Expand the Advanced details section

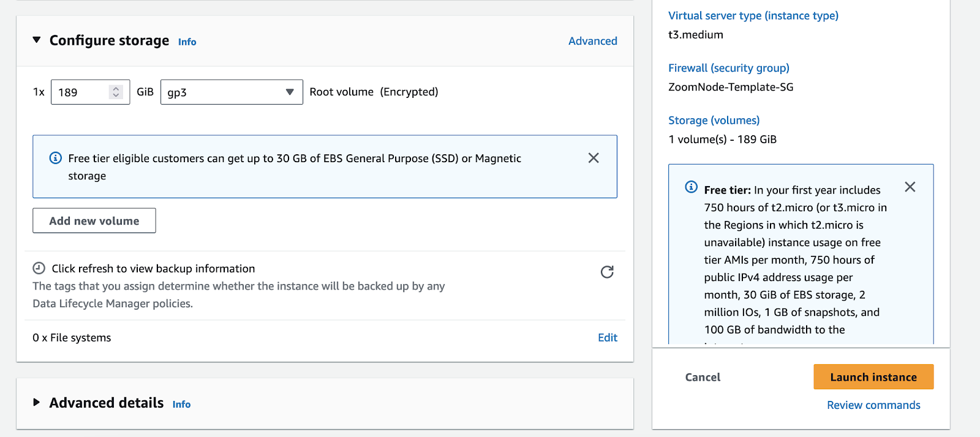click(x=37, y=402)
